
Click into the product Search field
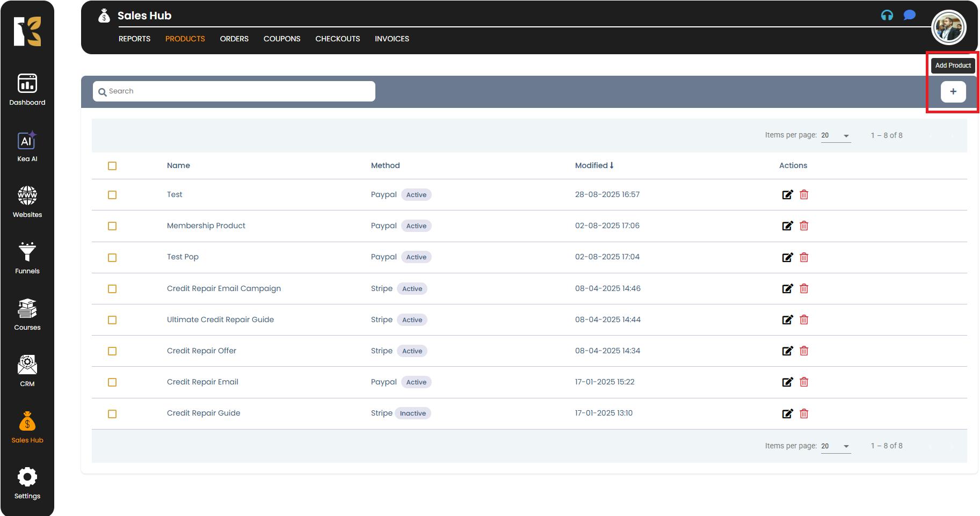(x=234, y=91)
